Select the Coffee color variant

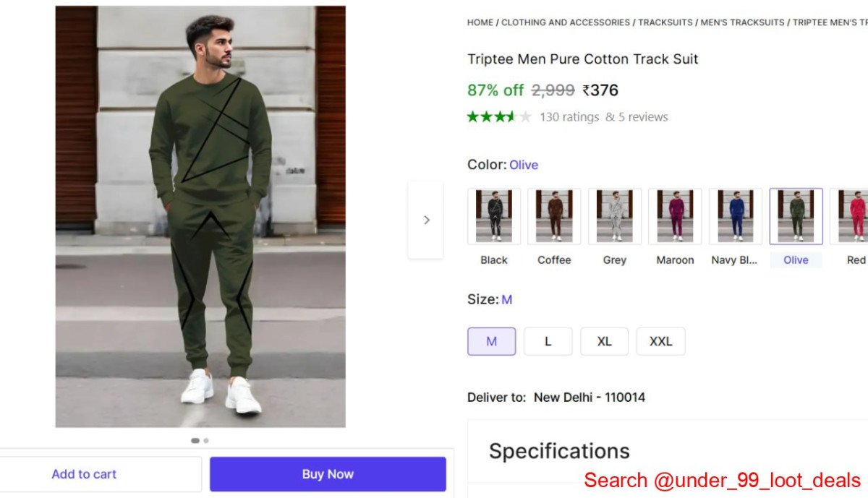click(554, 216)
